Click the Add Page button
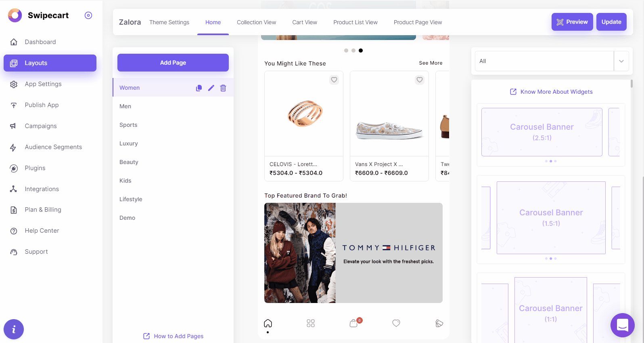Viewport: 644px width, 343px height. (173, 63)
